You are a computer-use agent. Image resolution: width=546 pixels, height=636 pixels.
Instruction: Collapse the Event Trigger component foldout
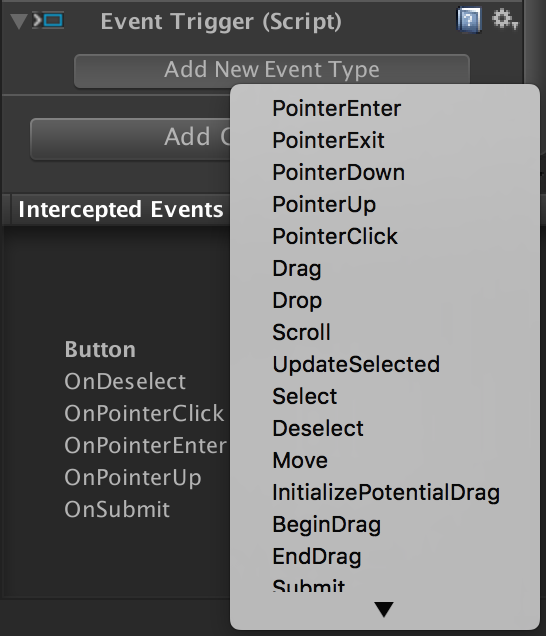pyautogui.click(x=18, y=21)
